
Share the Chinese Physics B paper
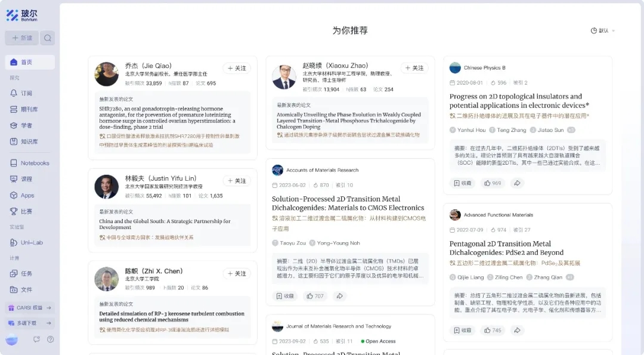click(517, 183)
